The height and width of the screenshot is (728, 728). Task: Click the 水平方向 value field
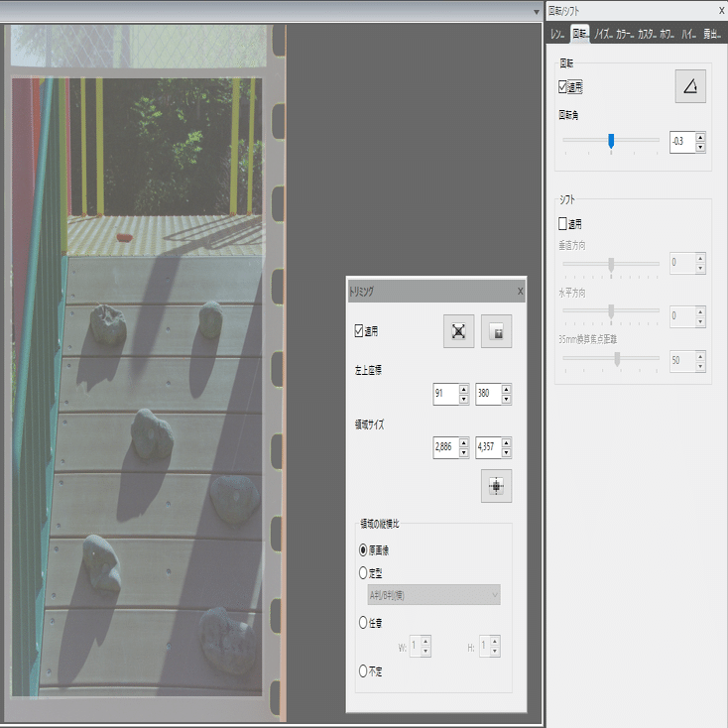coord(682,316)
